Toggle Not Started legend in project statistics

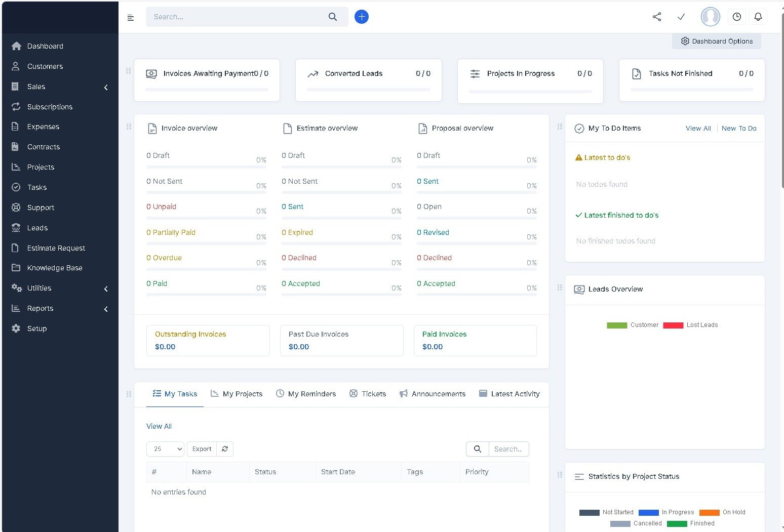(x=606, y=512)
